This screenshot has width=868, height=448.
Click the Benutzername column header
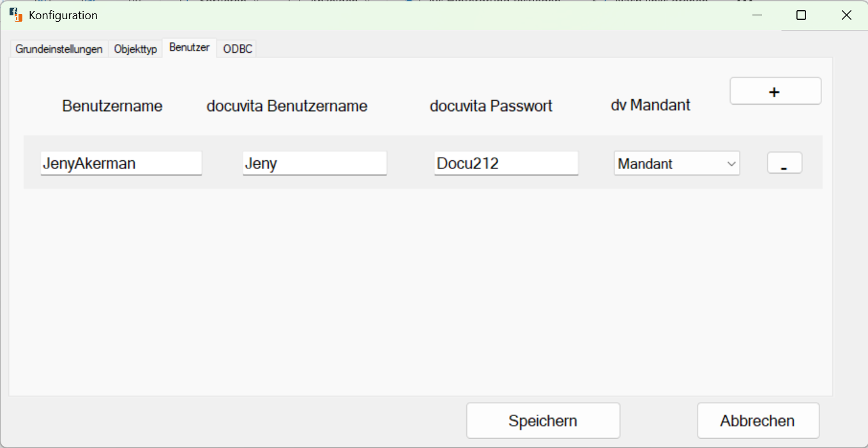pyautogui.click(x=112, y=106)
